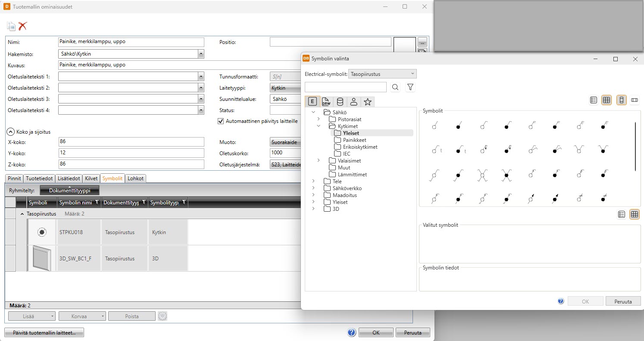Viewport: 644px width, 341px height.
Task: Toggle the vertical layout button
Action: (x=622, y=100)
